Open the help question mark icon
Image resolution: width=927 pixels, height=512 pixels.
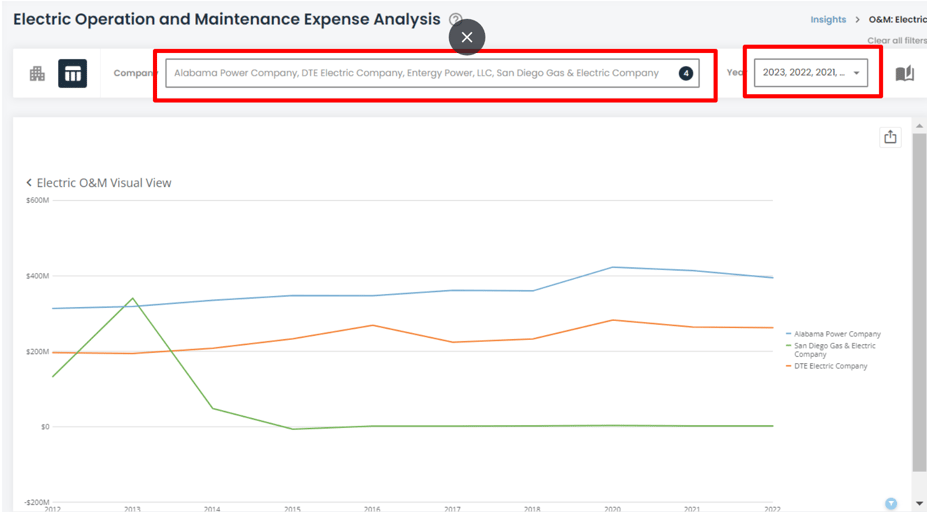click(455, 19)
